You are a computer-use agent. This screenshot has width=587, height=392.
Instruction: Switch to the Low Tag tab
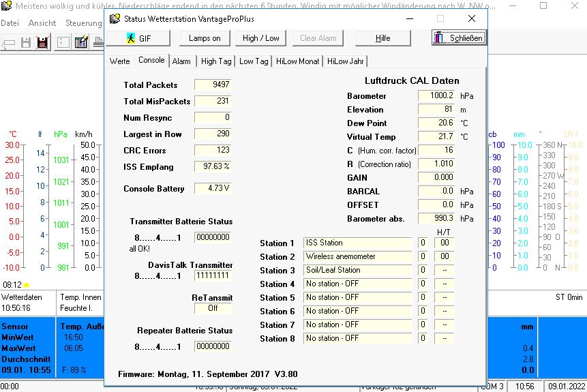tap(254, 61)
